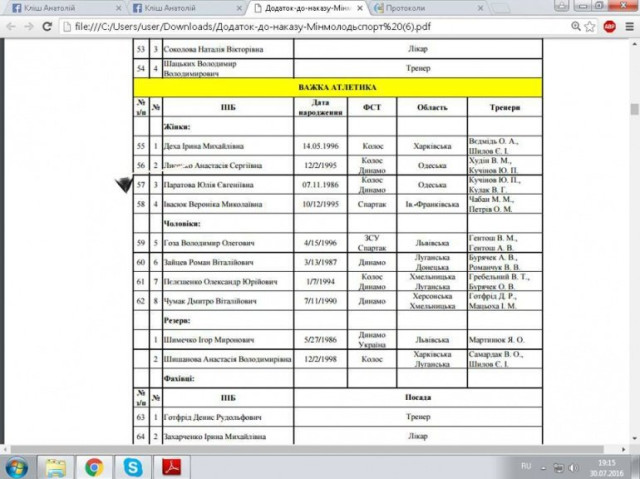Open Windows Explorer from the taskbar
Viewport: 640px width, 479px height.
pos(55,466)
